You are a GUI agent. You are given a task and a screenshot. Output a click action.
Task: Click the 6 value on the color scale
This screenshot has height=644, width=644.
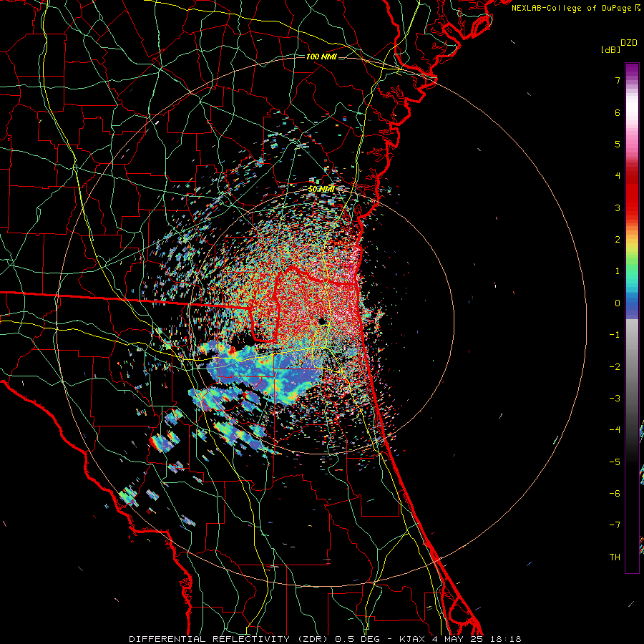(618, 112)
